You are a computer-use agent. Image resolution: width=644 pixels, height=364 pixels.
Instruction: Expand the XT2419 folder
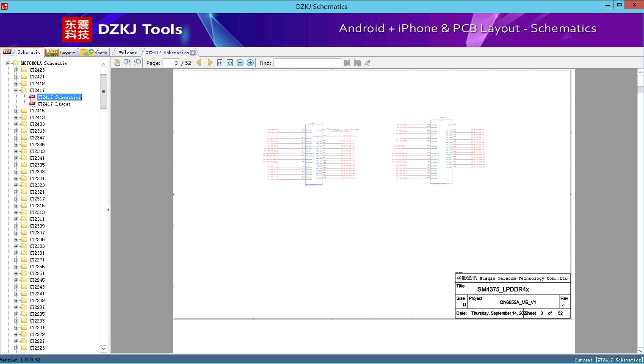pyautogui.click(x=16, y=83)
